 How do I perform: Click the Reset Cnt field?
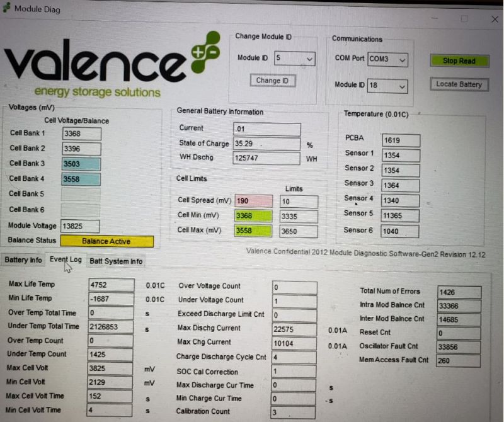pyautogui.click(x=459, y=333)
